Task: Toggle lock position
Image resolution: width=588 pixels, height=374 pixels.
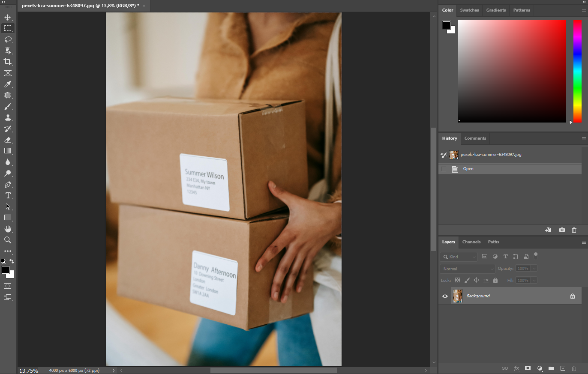Action: coord(476,280)
